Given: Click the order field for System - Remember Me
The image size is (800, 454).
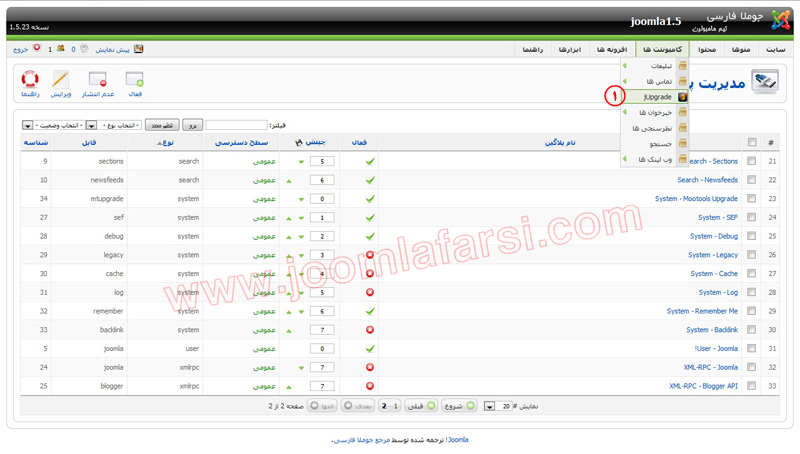Looking at the screenshot, I should click(x=322, y=311).
